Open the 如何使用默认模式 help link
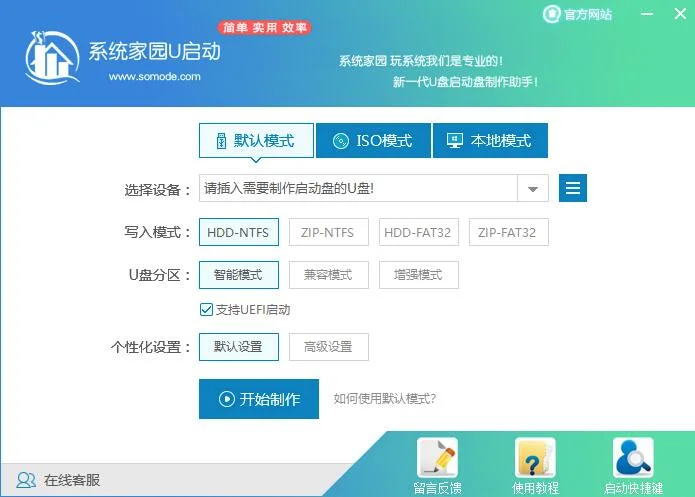Viewport: 695px width, 497px height. pos(384,399)
